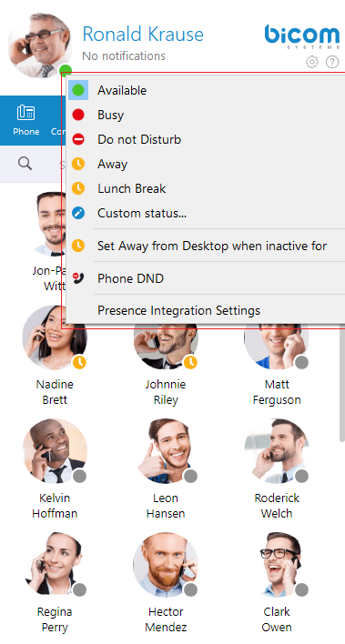Open settings via the gear icon
The height and width of the screenshot is (644, 345).
click(x=312, y=62)
